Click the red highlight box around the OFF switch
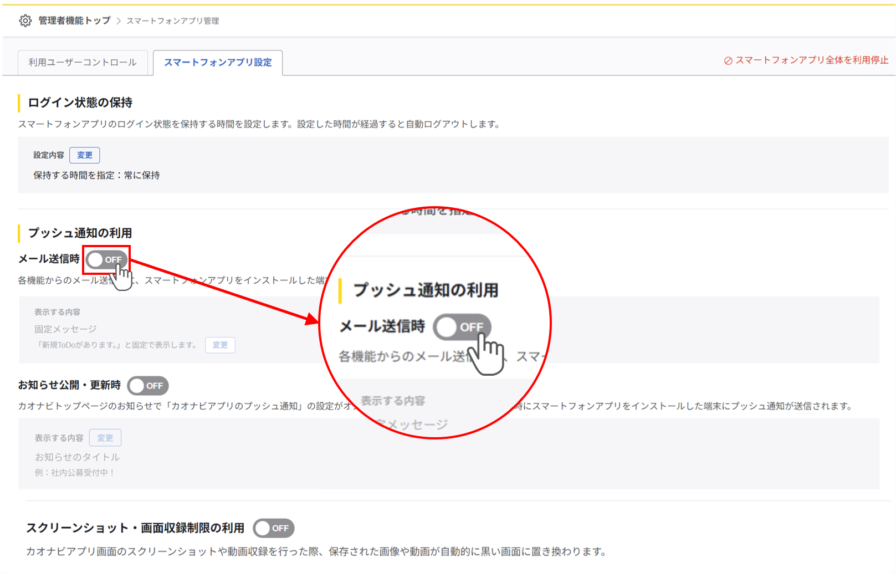The height and width of the screenshot is (588, 896). click(106, 259)
